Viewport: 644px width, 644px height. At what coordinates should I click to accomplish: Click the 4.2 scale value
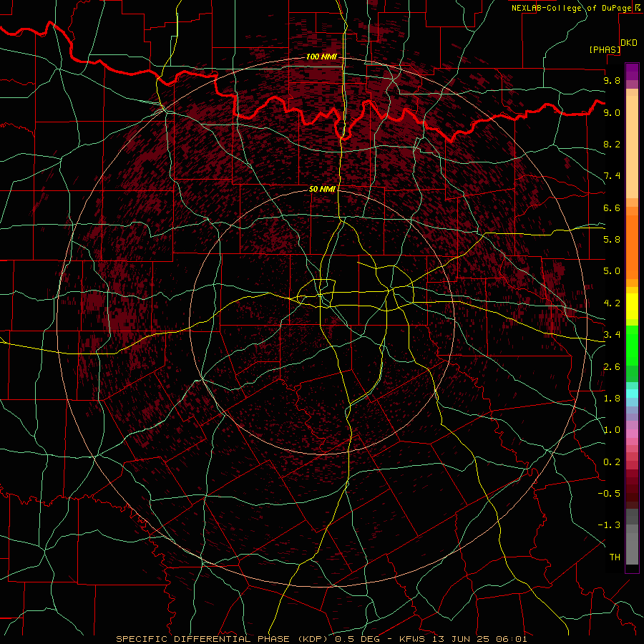[x=612, y=303]
